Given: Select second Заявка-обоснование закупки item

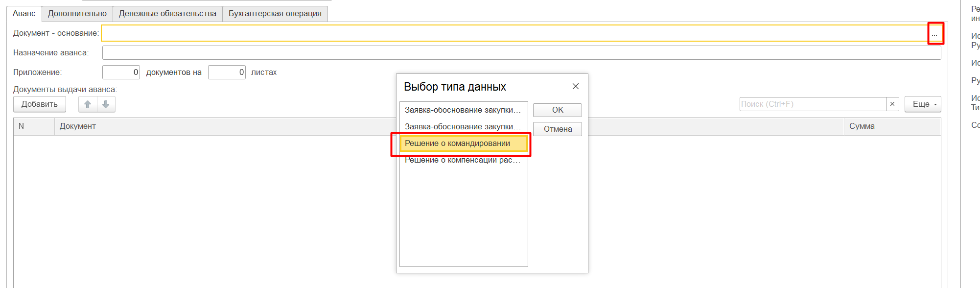Looking at the screenshot, I should point(463,127).
